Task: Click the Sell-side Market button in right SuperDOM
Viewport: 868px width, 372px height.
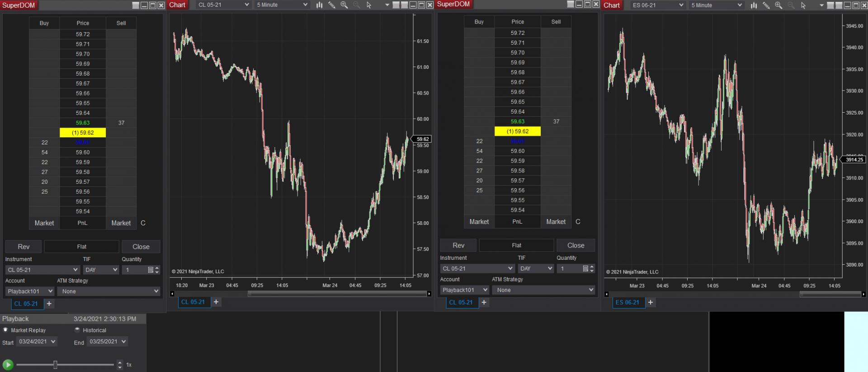Action: coord(556,222)
